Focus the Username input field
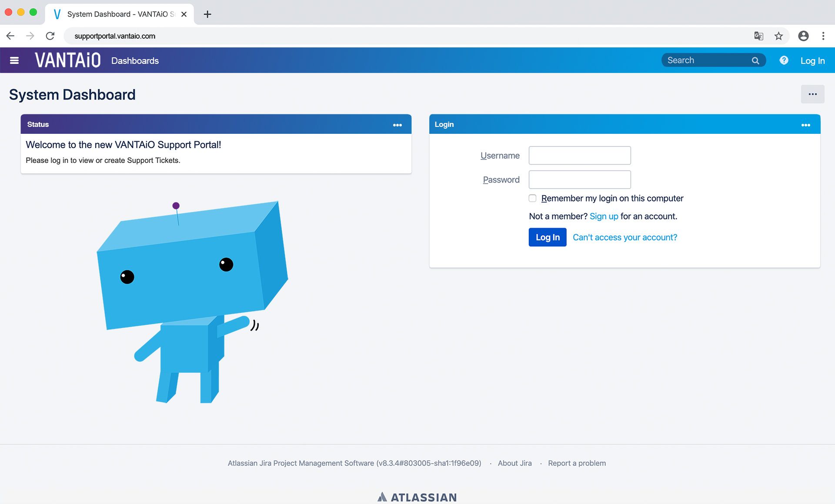This screenshot has height=504, width=835. click(579, 156)
